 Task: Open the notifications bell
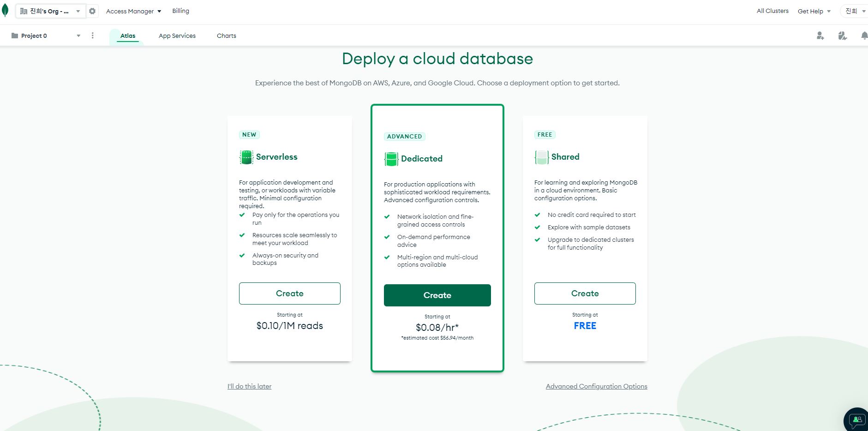point(864,36)
